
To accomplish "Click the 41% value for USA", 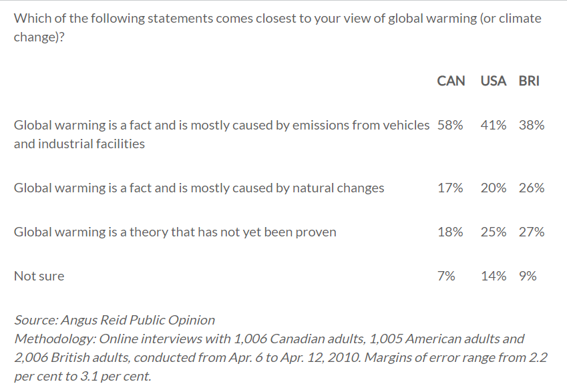I will (x=493, y=125).
